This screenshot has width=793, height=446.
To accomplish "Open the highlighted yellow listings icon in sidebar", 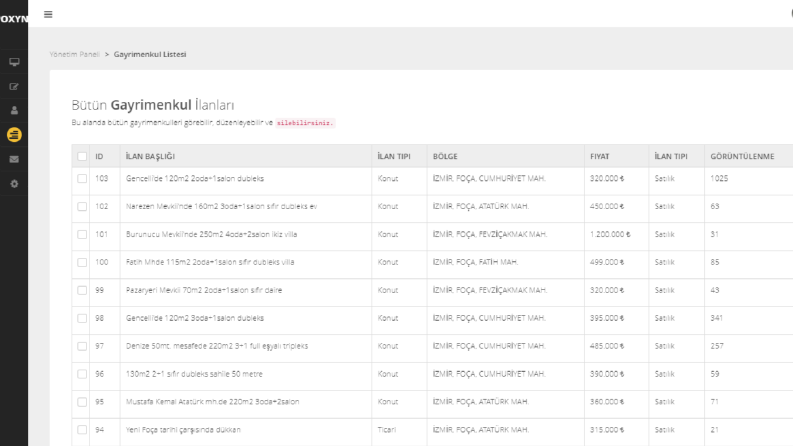I will click(14, 135).
